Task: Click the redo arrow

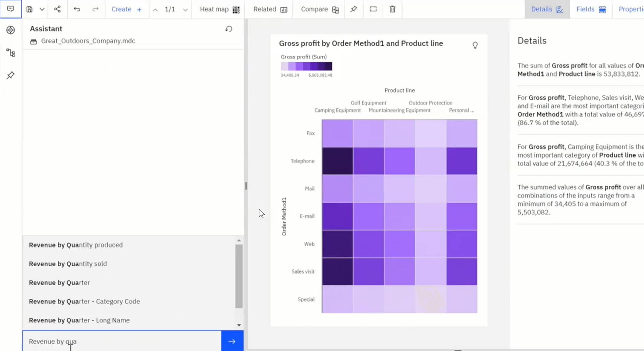Action: [x=95, y=9]
